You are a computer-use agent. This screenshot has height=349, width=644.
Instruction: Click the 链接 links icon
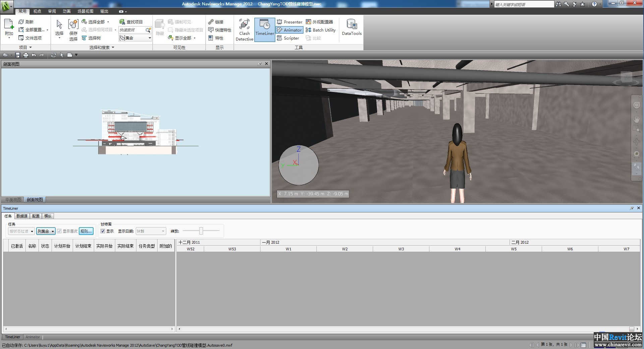211,22
